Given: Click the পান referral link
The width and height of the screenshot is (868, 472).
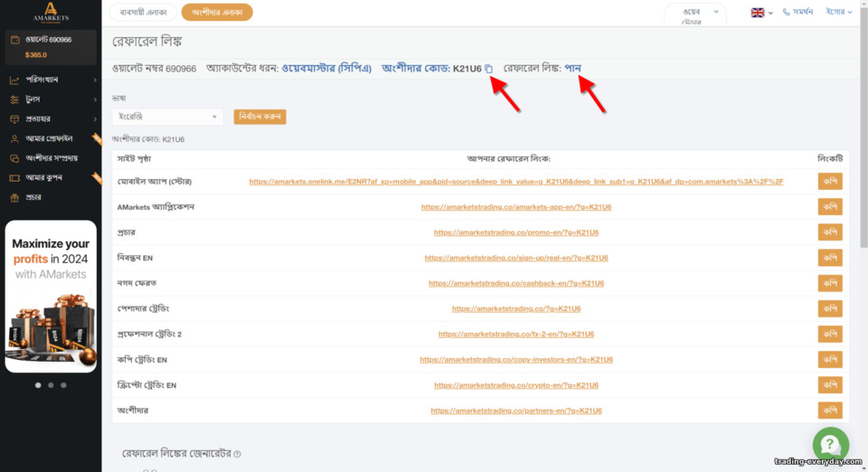Looking at the screenshot, I should pyautogui.click(x=572, y=68).
